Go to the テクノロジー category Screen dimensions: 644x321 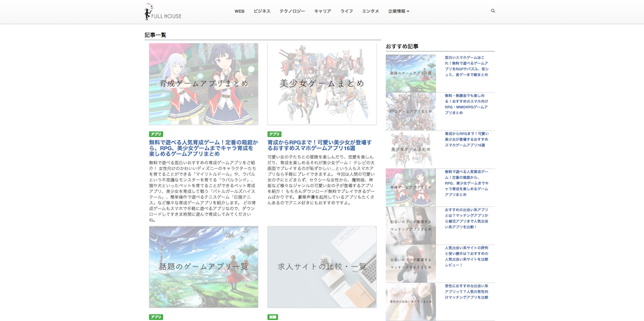292,11
